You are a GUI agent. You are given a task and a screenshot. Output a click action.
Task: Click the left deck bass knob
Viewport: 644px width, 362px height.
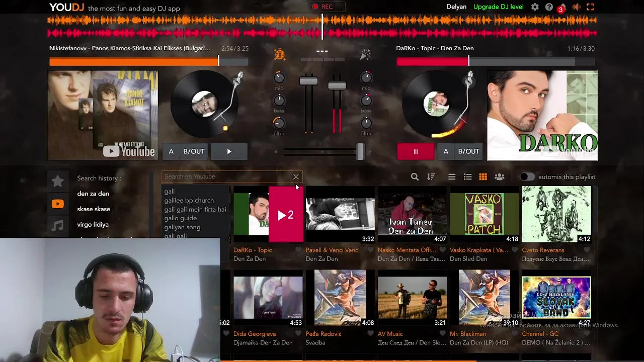click(x=279, y=100)
